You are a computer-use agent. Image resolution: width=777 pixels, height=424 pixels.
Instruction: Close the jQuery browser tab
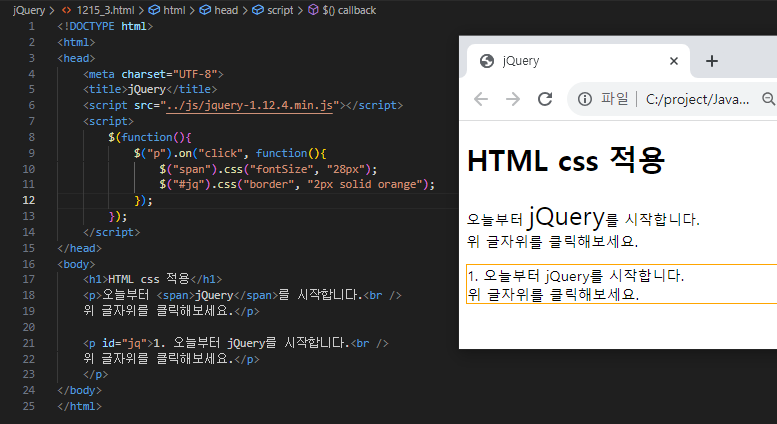point(673,61)
